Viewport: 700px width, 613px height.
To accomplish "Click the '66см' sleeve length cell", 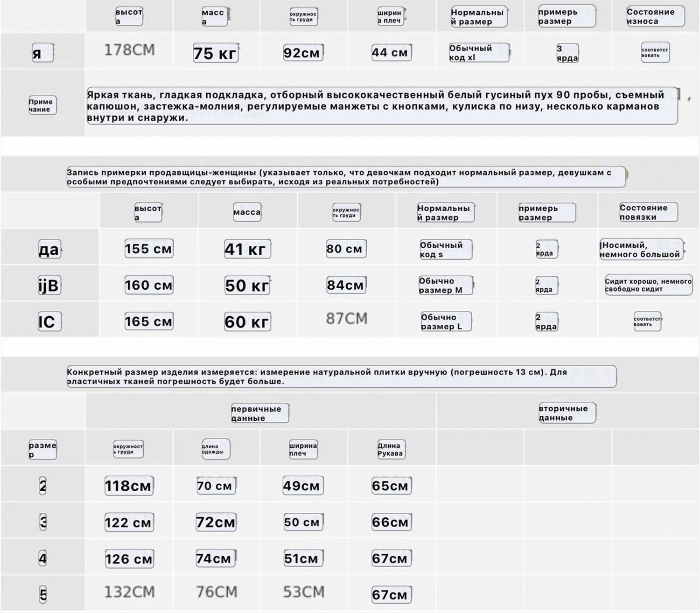I will point(391,522).
